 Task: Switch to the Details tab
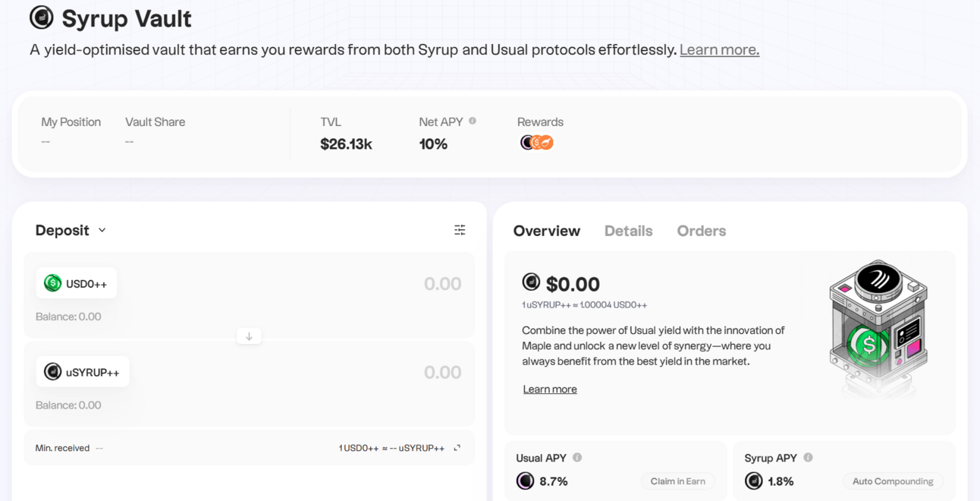coord(628,231)
